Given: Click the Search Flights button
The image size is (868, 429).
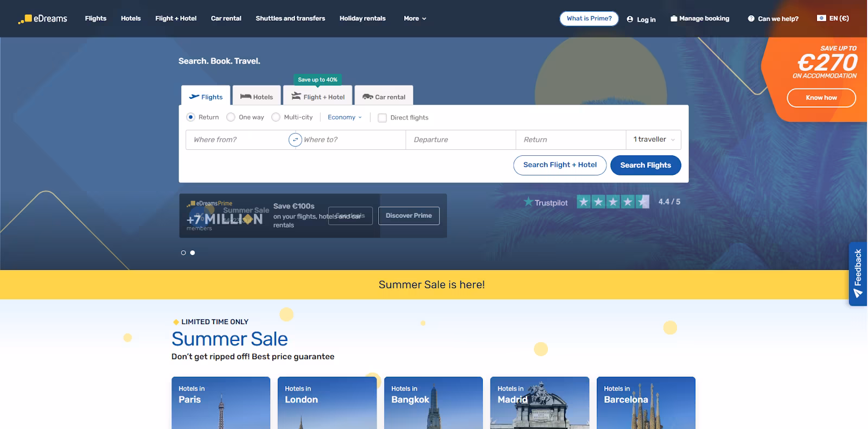Looking at the screenshot, I should (646, 165).
